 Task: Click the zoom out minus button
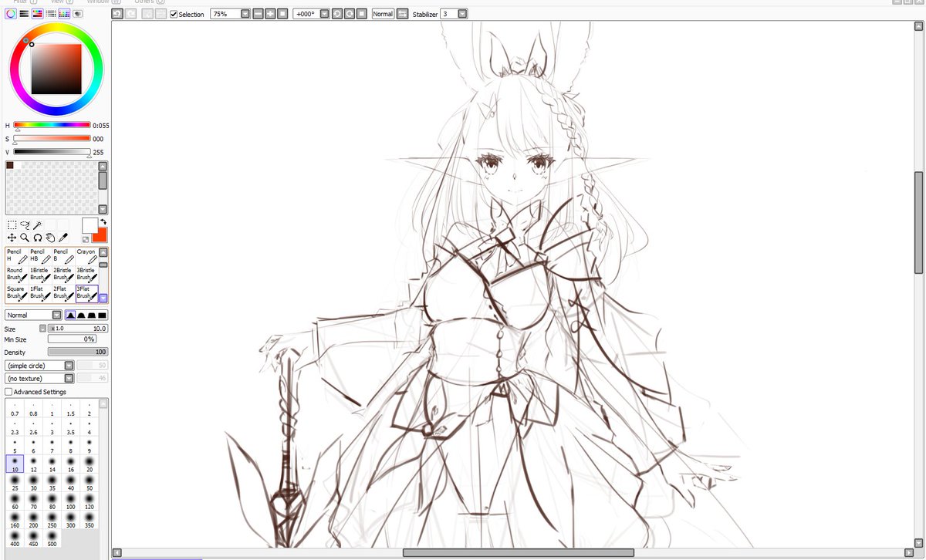pos(259,14)
